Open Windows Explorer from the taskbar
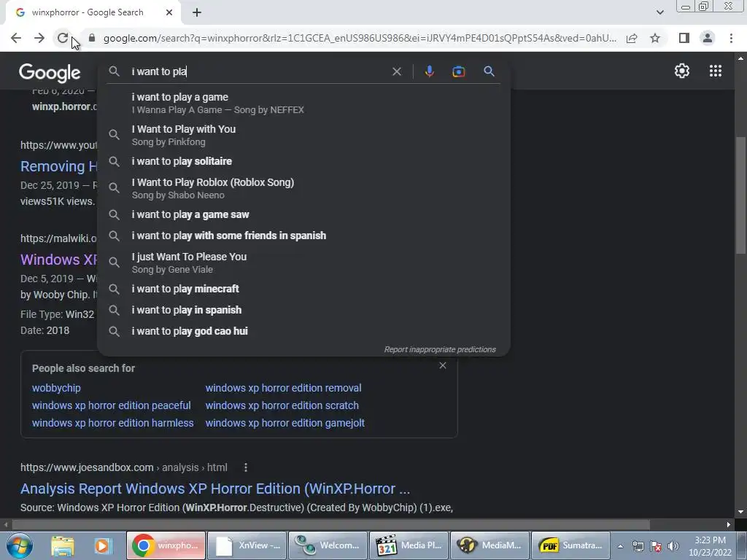Viewport: 747px width, 560px height. pos(63,545)
